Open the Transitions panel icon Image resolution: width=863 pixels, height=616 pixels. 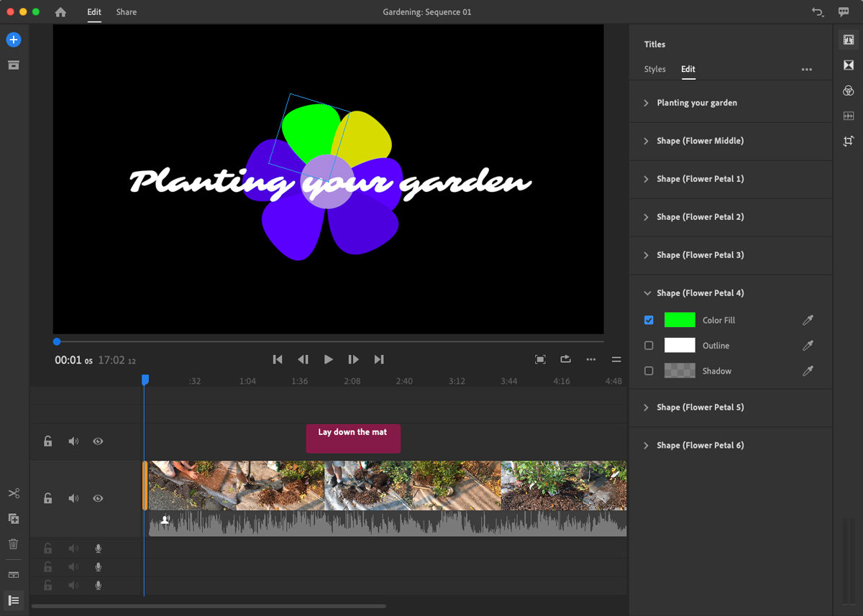(849, 65)
